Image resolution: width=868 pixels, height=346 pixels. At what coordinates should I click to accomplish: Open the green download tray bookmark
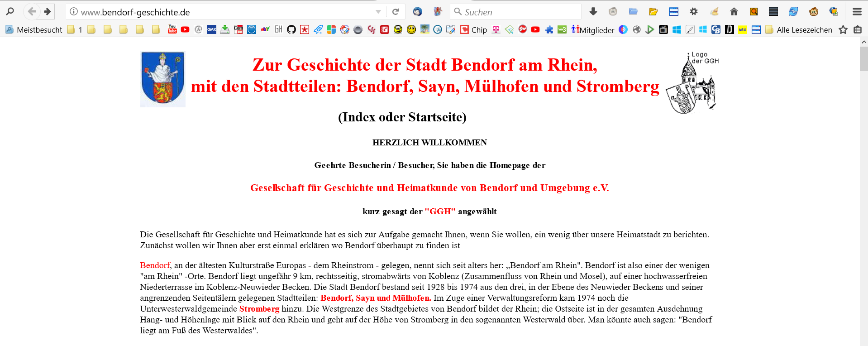click(225, 29)
